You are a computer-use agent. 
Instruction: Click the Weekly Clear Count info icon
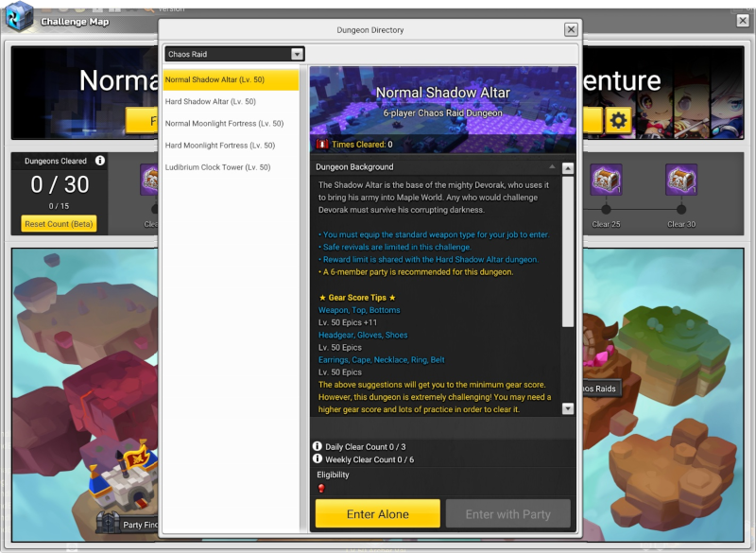[x=318, y=459]
